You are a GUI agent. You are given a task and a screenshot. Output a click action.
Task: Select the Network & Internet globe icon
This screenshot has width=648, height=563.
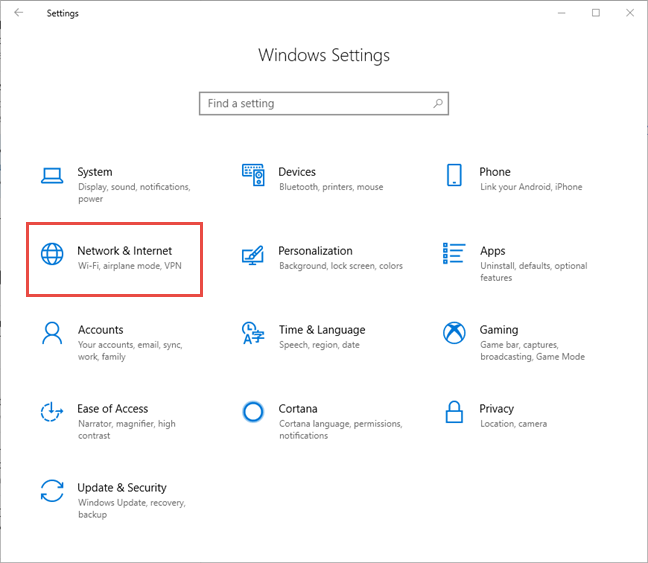pos(52,255)
